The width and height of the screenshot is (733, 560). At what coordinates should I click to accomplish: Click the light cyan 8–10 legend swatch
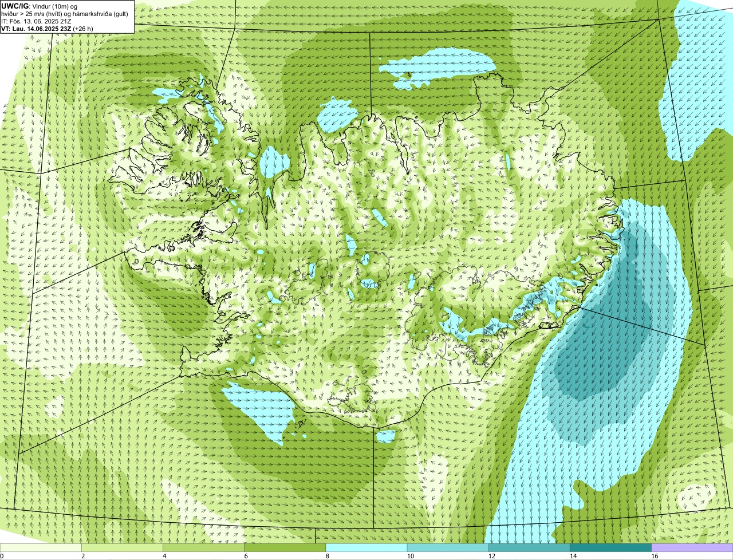pos(366,547)
